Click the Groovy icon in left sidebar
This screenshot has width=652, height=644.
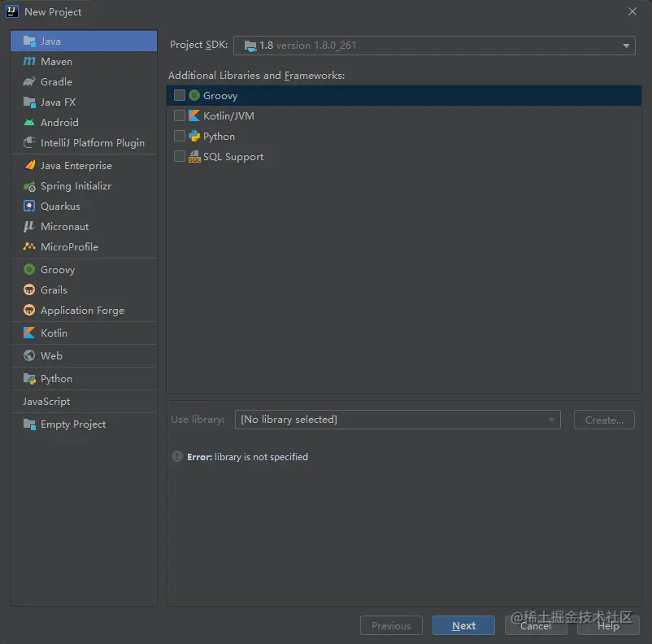click(x=29, y=269)
